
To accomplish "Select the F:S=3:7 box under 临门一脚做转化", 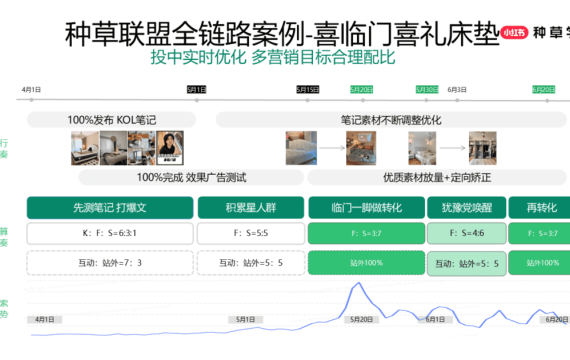I will (366, 233).
